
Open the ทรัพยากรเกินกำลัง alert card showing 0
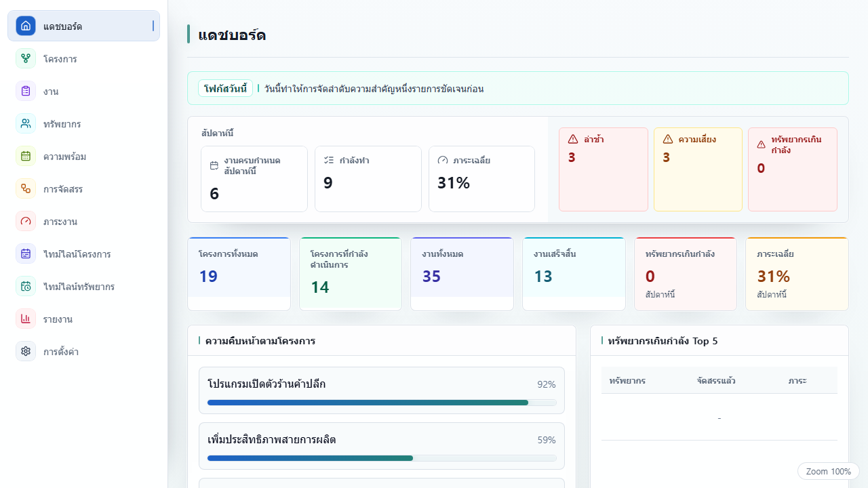(793, 169)
